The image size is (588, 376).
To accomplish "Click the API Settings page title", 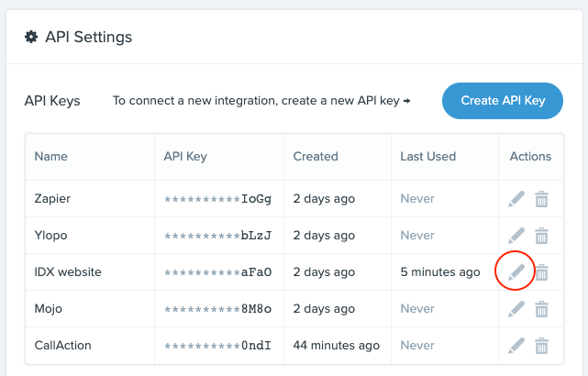I will 88,37.
